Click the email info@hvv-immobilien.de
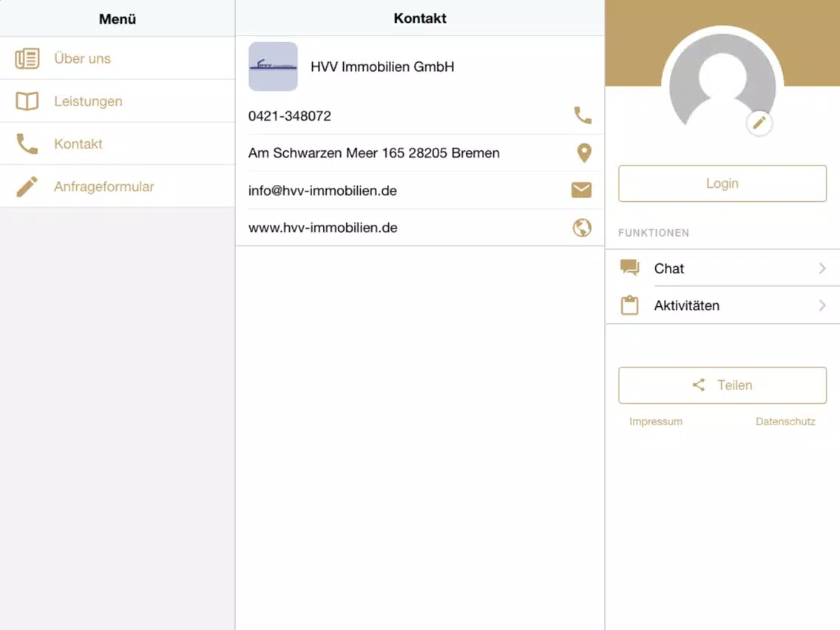The width and height of the screenshot is (840, 630). (322, 191)
